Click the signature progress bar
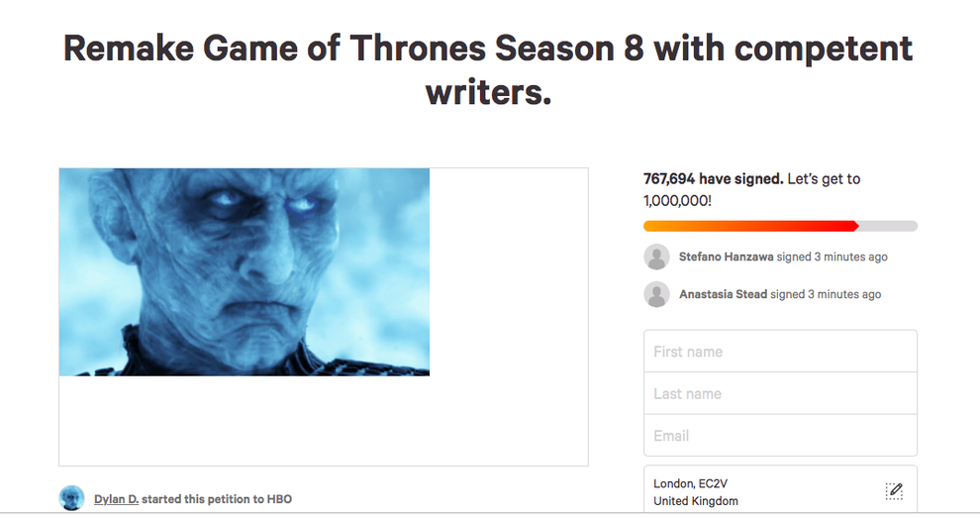980x517 pixels. tap(780, 226)
